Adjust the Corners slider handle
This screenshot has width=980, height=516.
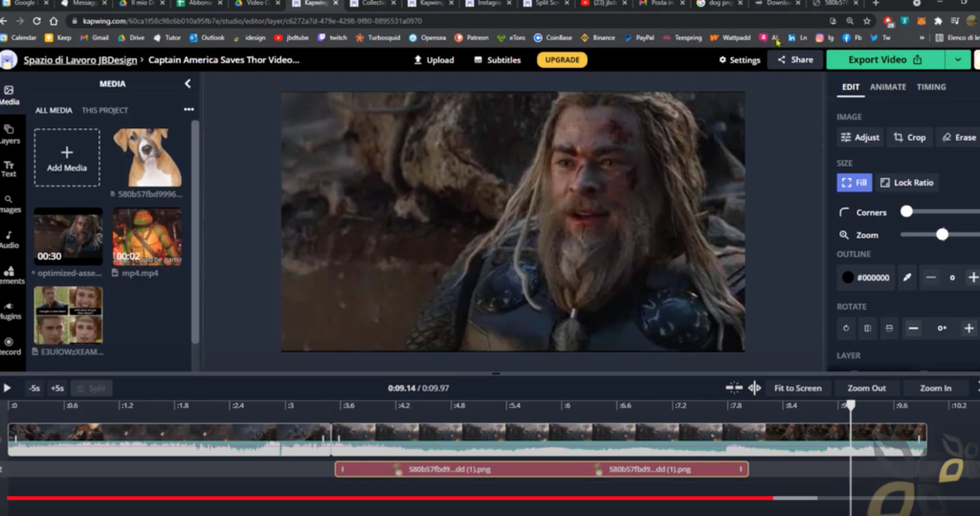pos(906,212)
